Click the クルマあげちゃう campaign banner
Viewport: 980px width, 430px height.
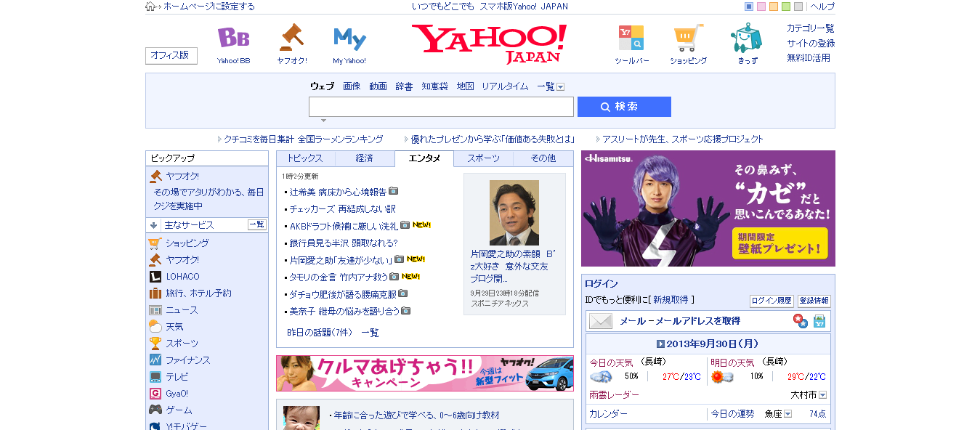click(x=425, y=373)
